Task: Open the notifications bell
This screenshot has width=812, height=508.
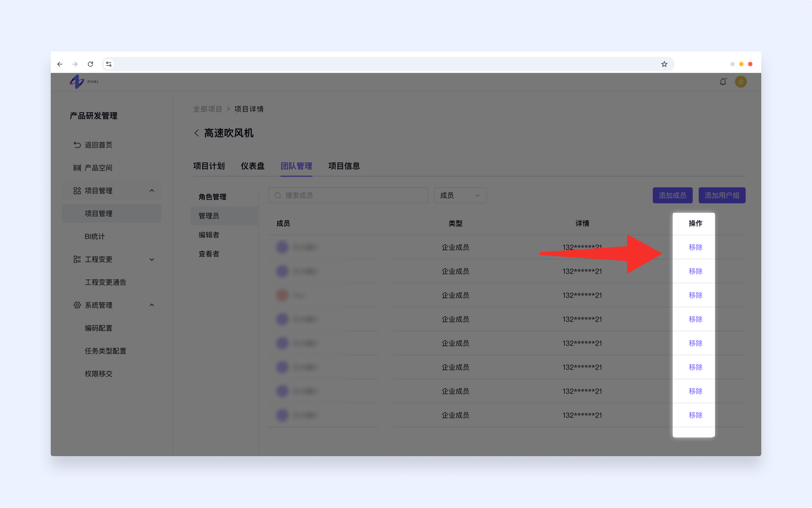Action: tap(723, 82)
